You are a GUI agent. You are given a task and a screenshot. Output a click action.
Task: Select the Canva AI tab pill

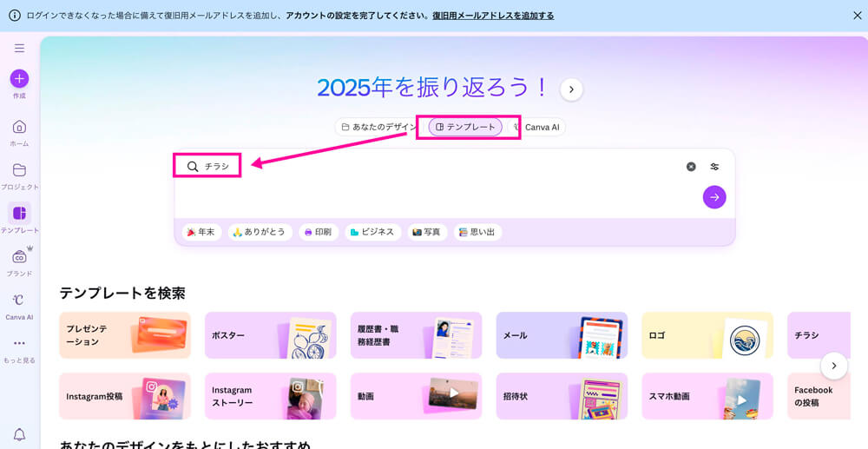[538, 127]
